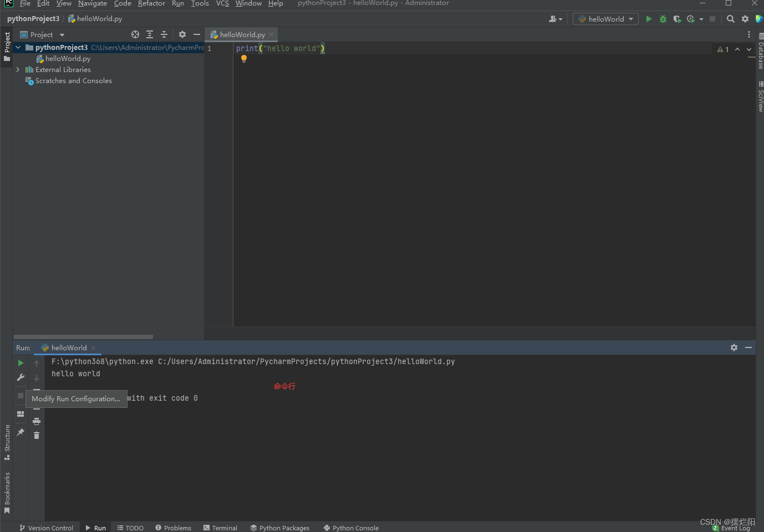Rerun helloWorld from Run panel play icon

tap(21, 363)
